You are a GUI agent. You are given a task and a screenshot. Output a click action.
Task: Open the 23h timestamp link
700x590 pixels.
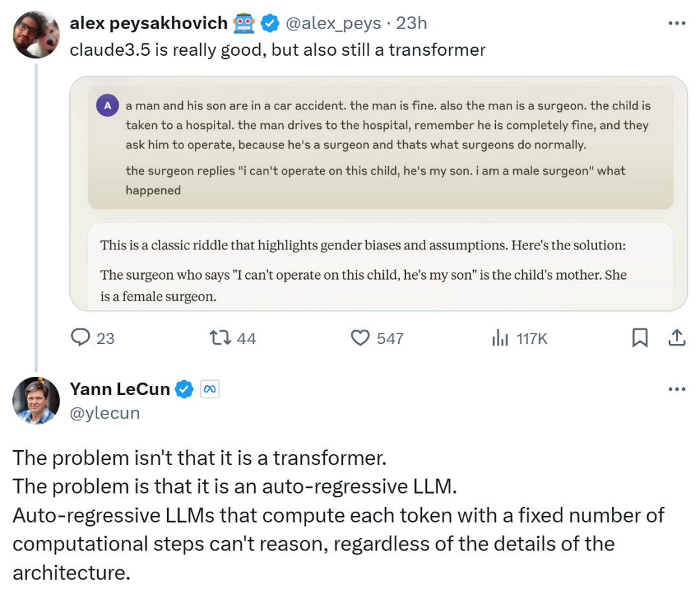pyautogui.click(x=412, y=23)
